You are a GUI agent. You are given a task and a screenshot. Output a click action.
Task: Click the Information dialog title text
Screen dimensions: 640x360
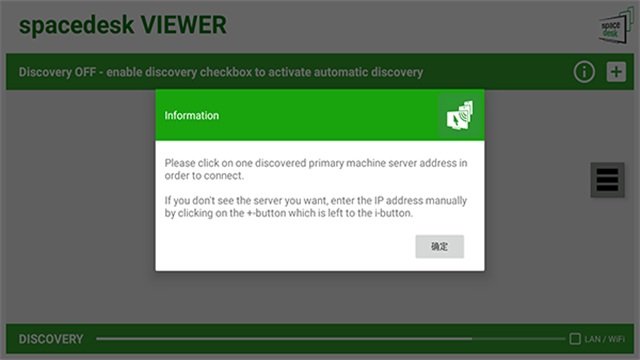click(192, 116)
